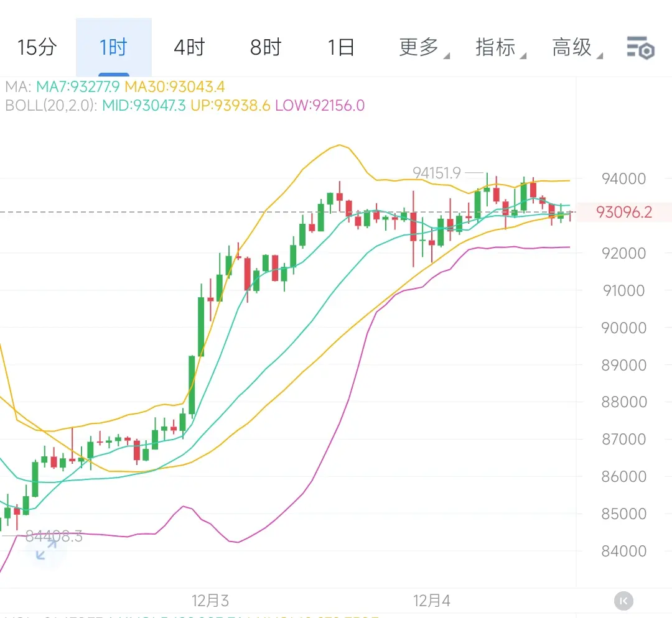Click the MID:93047.3 value
Viewport: 672px width, 618px height.
(144, 105)
